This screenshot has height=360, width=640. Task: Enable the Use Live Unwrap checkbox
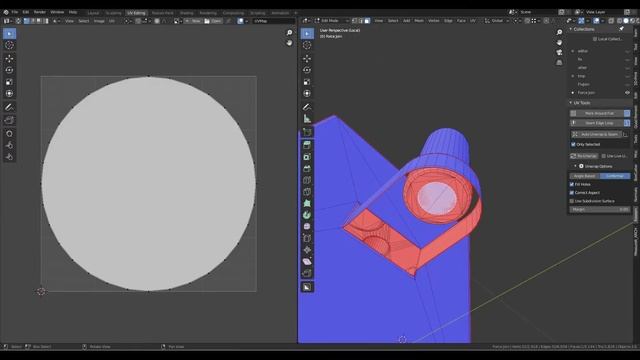pos(604,156)
